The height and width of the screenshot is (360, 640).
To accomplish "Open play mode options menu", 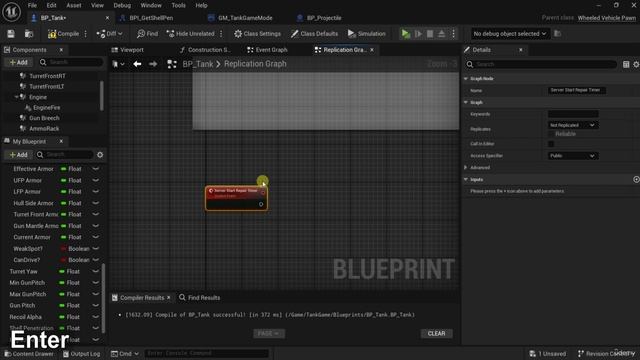I will point(453,34).
